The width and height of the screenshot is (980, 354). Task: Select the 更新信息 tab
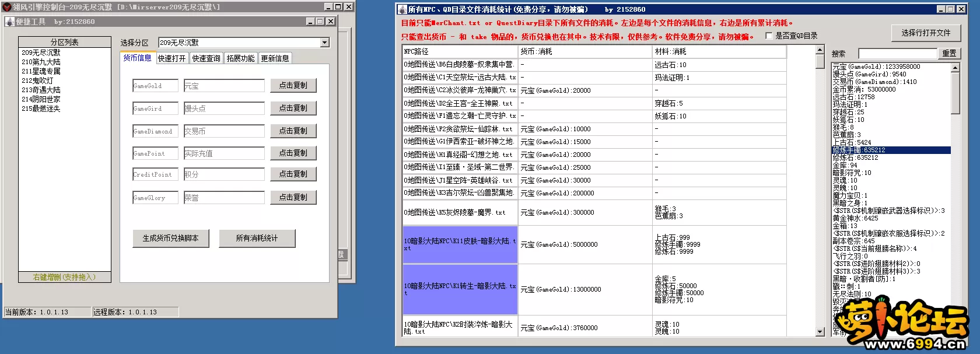click(x=275, y=58)
